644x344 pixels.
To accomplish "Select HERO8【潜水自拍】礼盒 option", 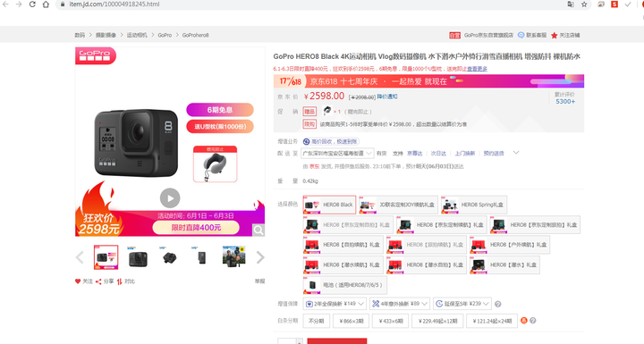I will pos(427,264).
